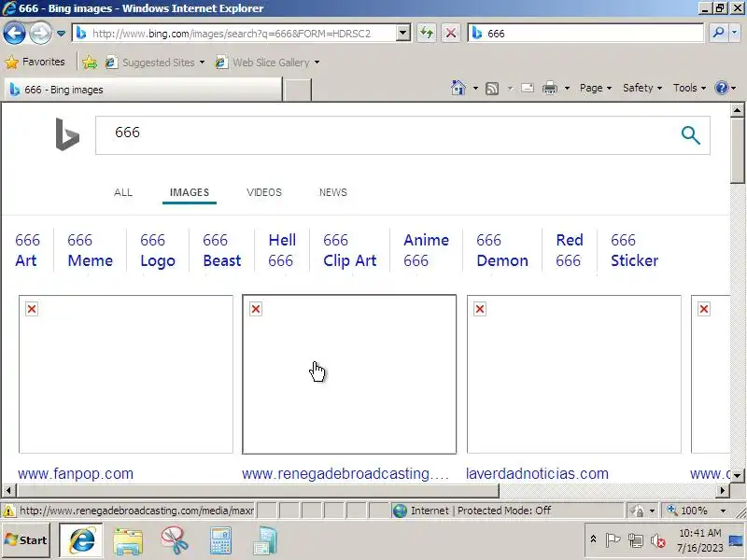
Task: Open search provider options dropdown arrow
Action: [x=734, y=33]
